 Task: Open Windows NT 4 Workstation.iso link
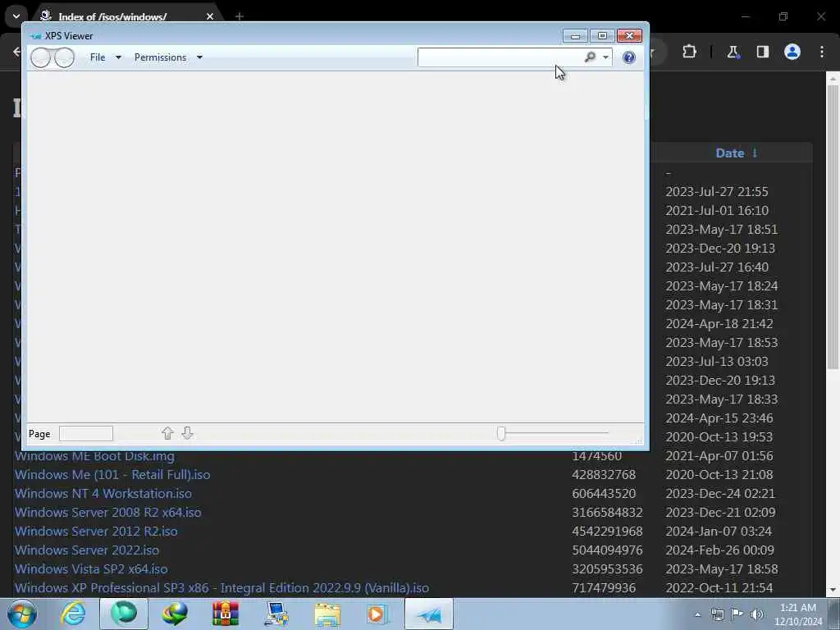pos(103,493)
